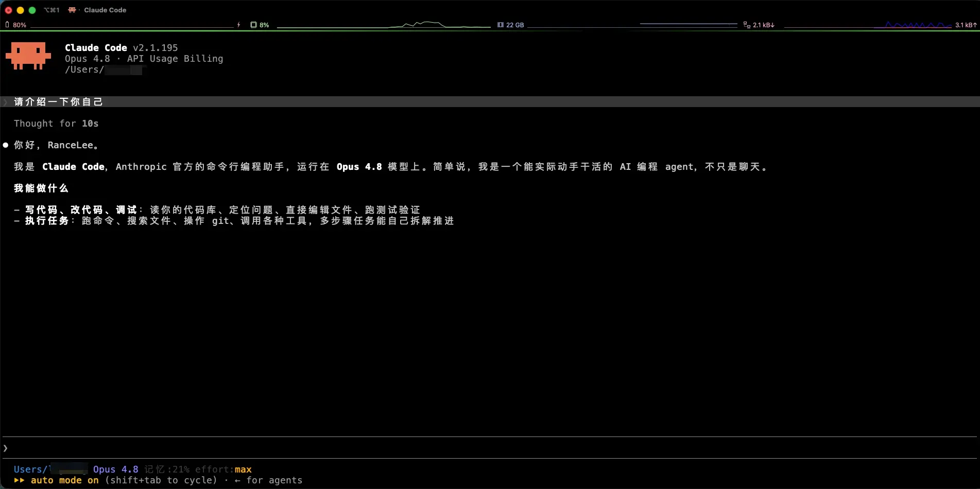
Task: Click the Claude mascot icon in the title bar
Action: (x=72, y=10)
